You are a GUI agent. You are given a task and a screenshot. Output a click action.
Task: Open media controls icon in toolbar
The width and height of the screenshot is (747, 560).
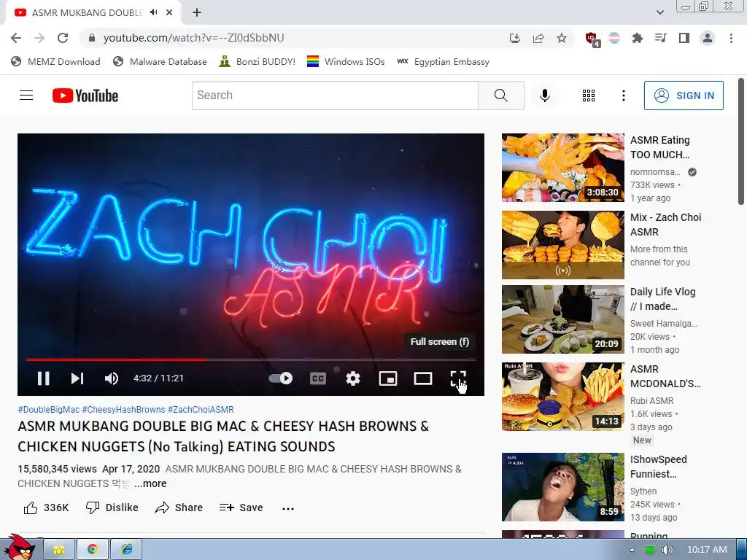[660, 38]
